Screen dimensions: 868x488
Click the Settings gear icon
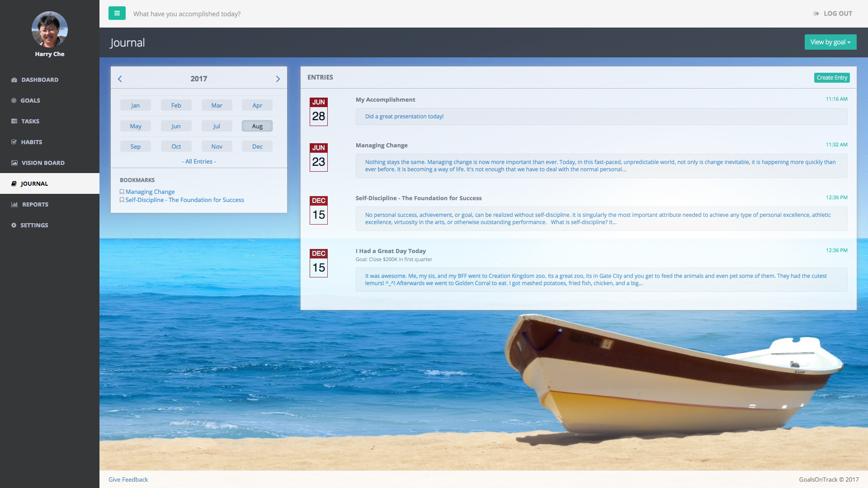14,225
